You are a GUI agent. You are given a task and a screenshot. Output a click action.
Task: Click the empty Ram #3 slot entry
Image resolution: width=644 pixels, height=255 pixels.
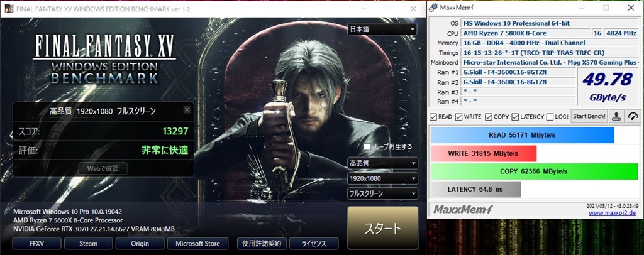519,92
